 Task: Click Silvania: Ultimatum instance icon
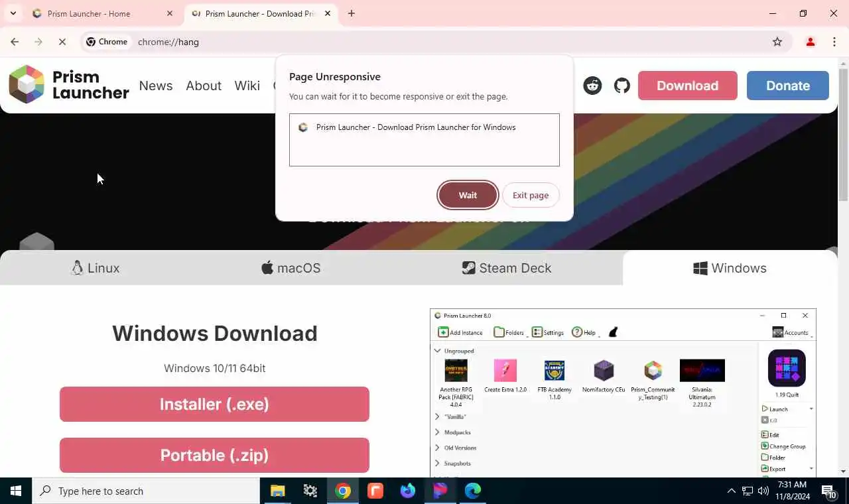(x=702, y=371)
